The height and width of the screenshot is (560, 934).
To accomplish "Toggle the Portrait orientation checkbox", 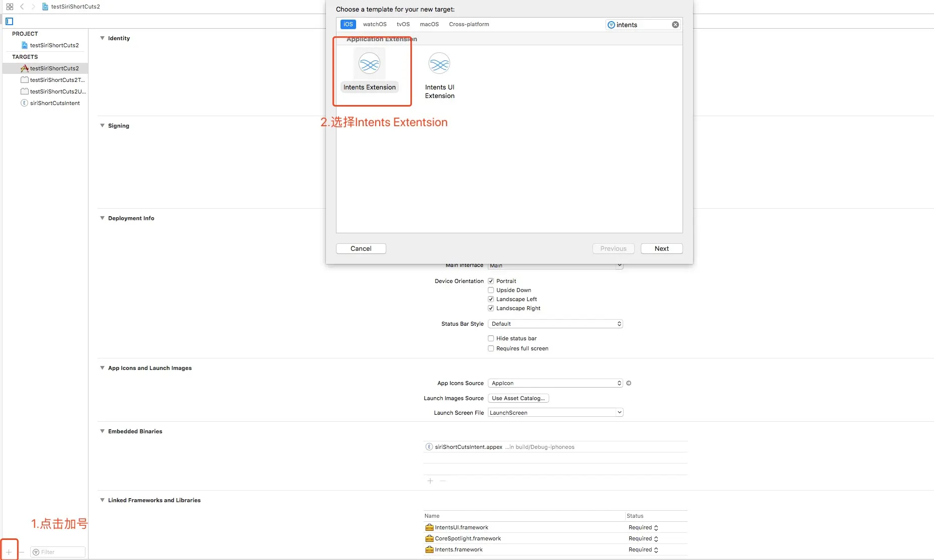I will coord(491,281).
